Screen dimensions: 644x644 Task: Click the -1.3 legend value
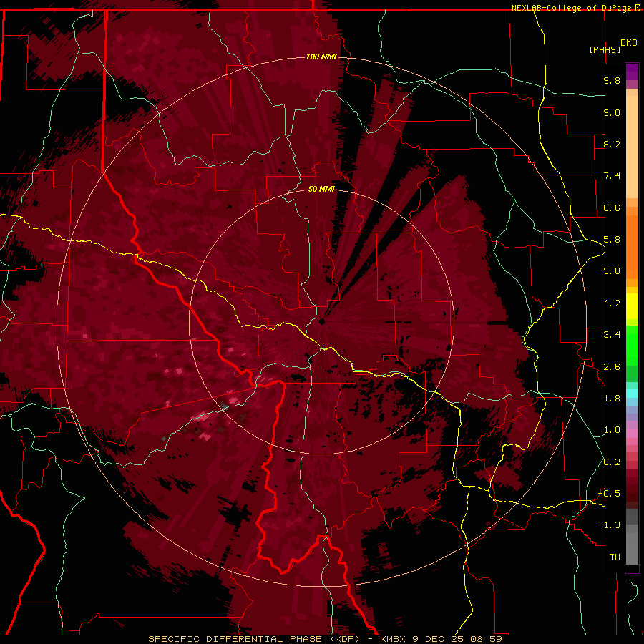[x=610, y=525]
